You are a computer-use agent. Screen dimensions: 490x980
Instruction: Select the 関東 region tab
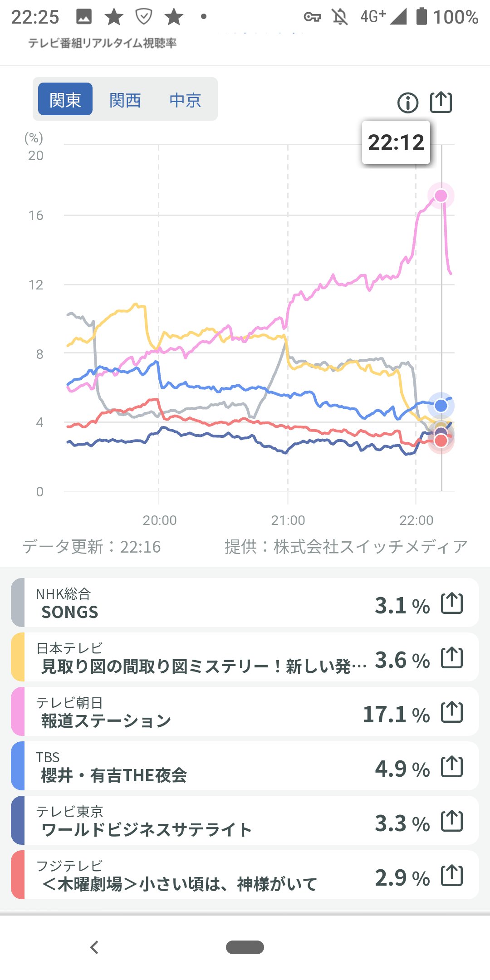[x=65, y=99]
